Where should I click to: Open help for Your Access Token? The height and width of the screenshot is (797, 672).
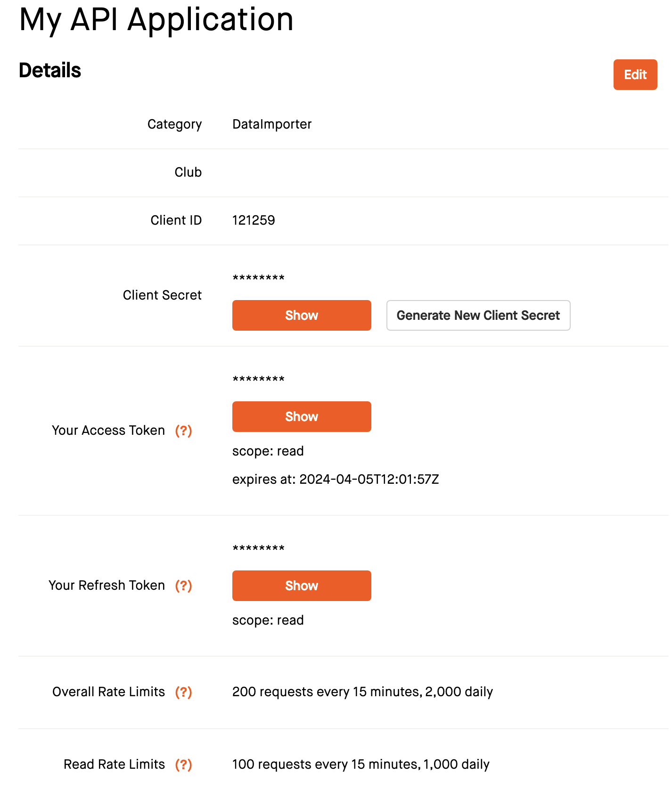point(183,430)
